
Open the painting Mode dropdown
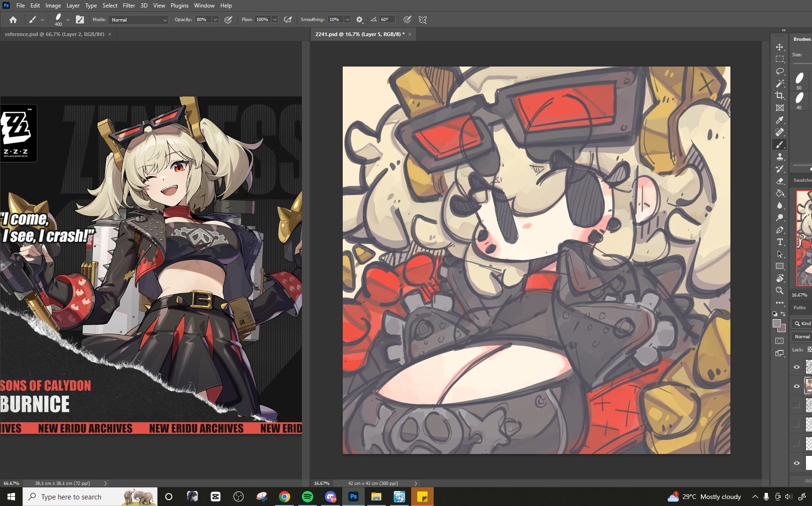[138, 20]
